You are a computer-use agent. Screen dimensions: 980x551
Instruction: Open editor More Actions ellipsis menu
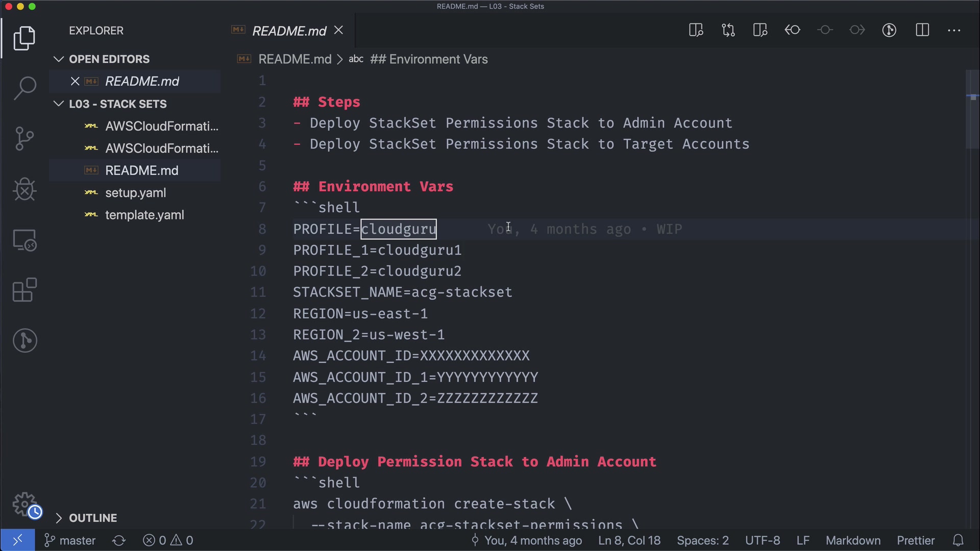pyautogui.click(x=954, y=30)
